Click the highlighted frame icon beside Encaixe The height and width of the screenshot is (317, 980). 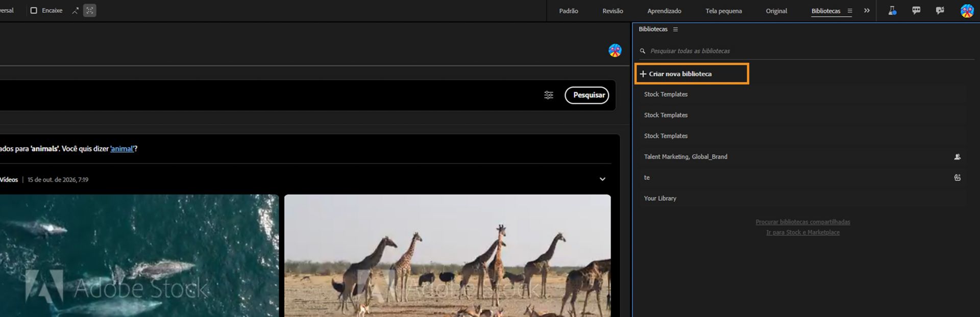coord(90,11)
